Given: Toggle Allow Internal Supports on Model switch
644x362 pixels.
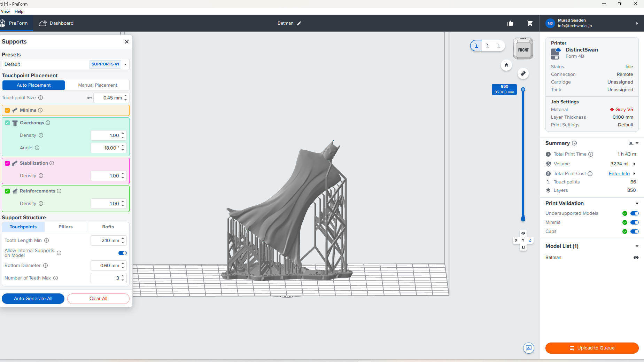Looking at the screenshot, I should pos(123,253).
